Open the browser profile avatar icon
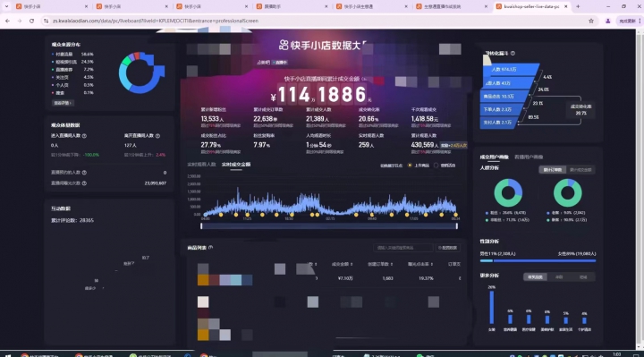 coord(608,21)
